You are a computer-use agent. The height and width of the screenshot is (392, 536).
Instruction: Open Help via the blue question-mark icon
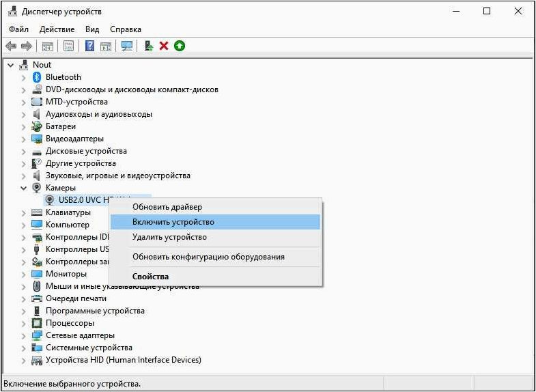point(89,46)
